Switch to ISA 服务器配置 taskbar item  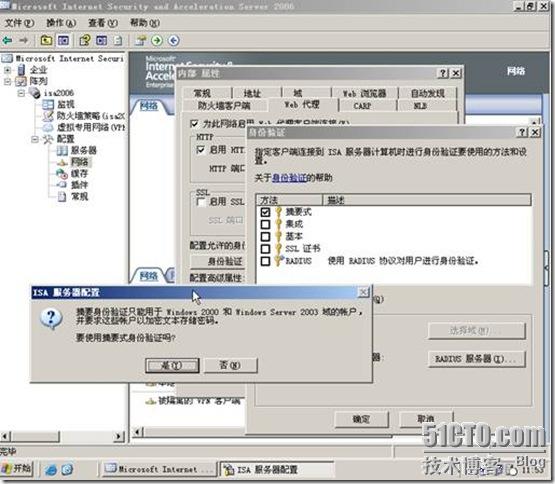tap(277, 469)
